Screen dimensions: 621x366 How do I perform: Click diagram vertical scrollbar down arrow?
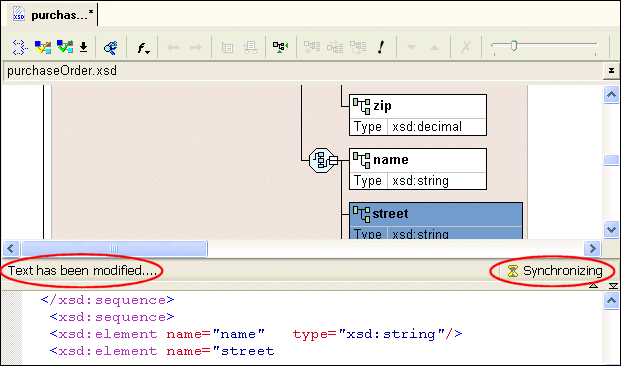coord(611,230)
